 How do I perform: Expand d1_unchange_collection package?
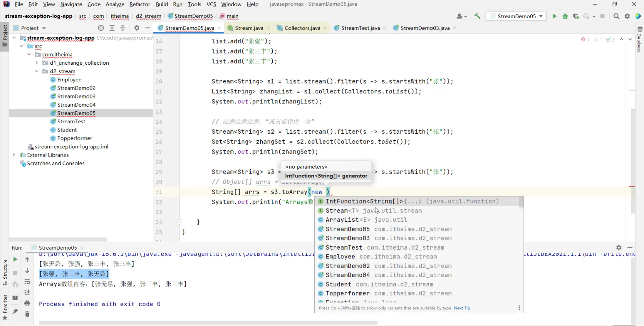click(37, 63)
